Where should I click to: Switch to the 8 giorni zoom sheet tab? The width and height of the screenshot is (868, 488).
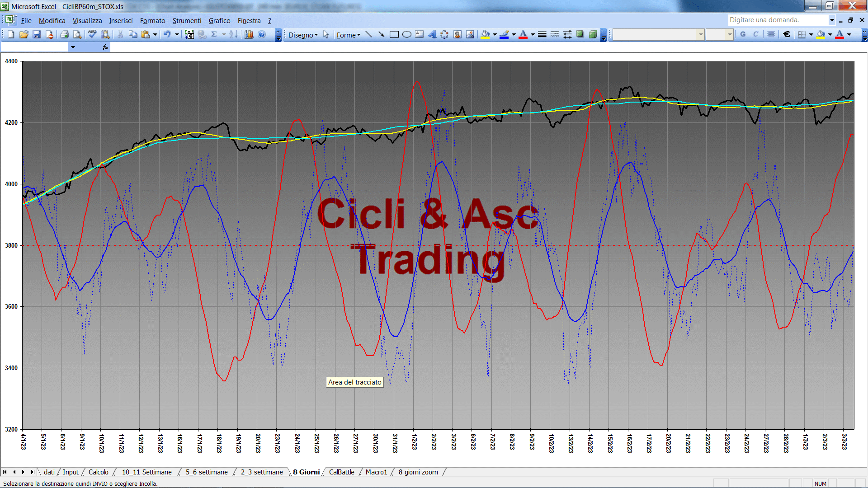point(418,472)
